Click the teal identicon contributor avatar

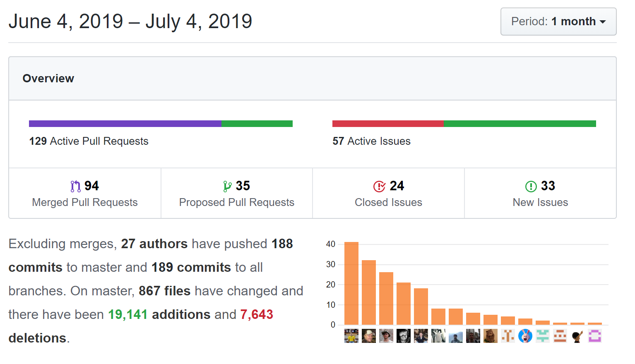[543, 336]
